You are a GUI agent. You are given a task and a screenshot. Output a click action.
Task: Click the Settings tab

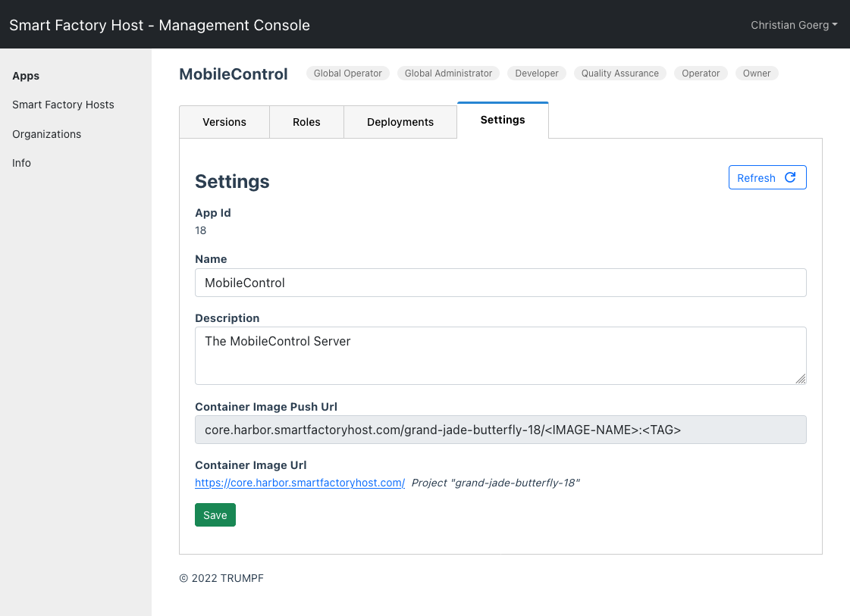pyautogui.click(x=503, y=120)
